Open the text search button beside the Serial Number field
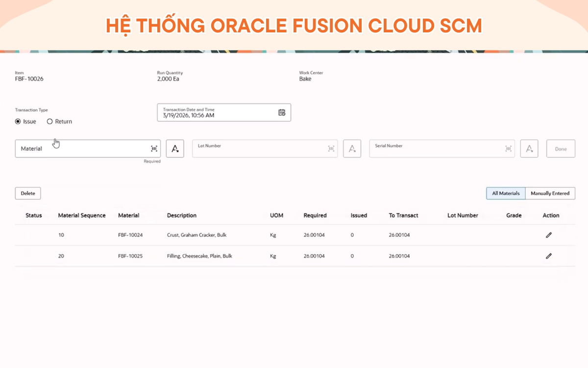 point(529,149)
